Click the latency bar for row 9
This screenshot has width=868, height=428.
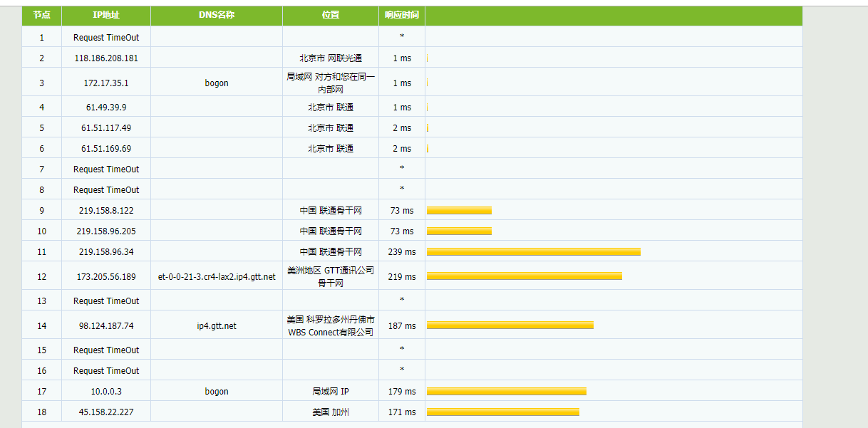(x=459, y=210)
